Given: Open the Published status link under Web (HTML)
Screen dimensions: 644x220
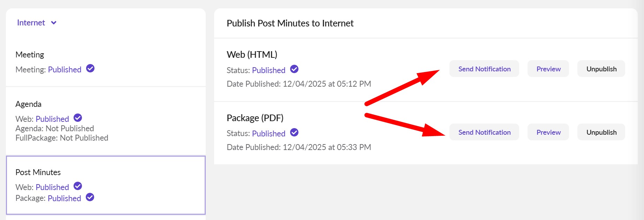Looking at the screenshot, I should pos(268,70).
